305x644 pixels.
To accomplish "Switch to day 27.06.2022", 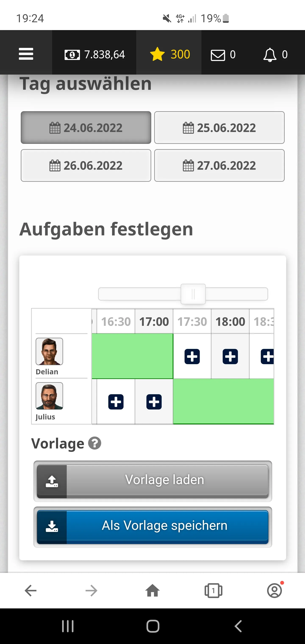I will coord(219,165).
